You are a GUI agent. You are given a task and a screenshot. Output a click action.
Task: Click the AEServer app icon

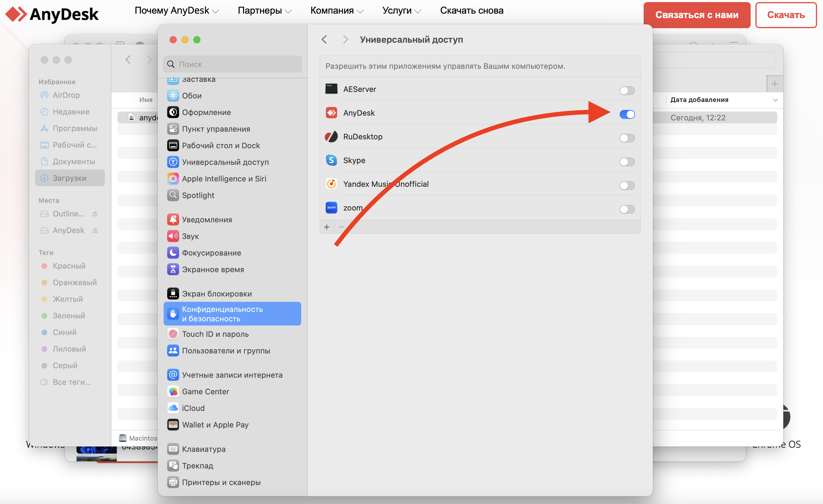pos(331,89)
